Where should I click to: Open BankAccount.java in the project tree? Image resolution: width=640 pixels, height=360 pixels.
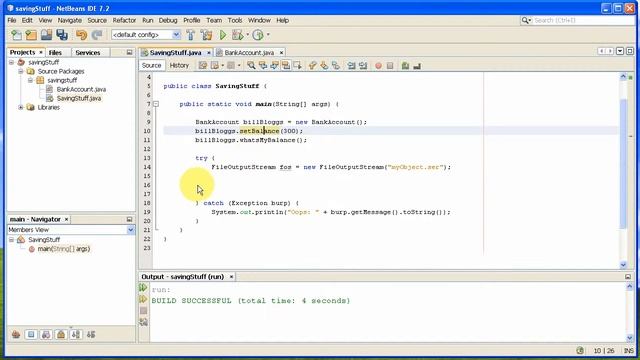[81, 89]
